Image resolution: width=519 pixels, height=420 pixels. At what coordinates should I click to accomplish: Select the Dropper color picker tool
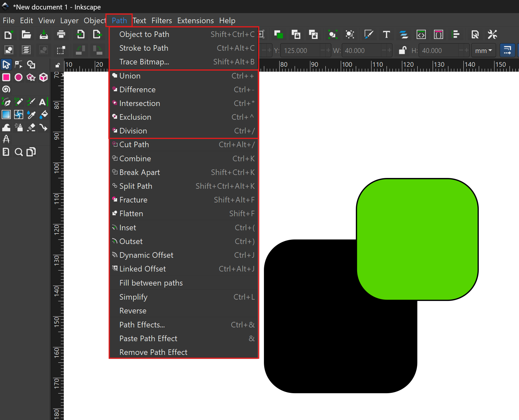pyautogui.click(x=31, y=114)
